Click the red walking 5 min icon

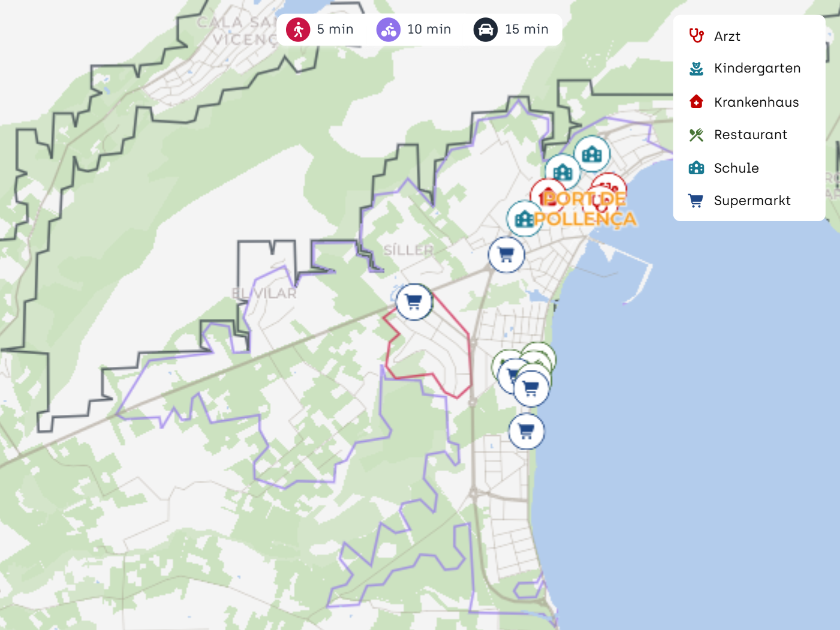pyautogui.click(x=298, y=29)
